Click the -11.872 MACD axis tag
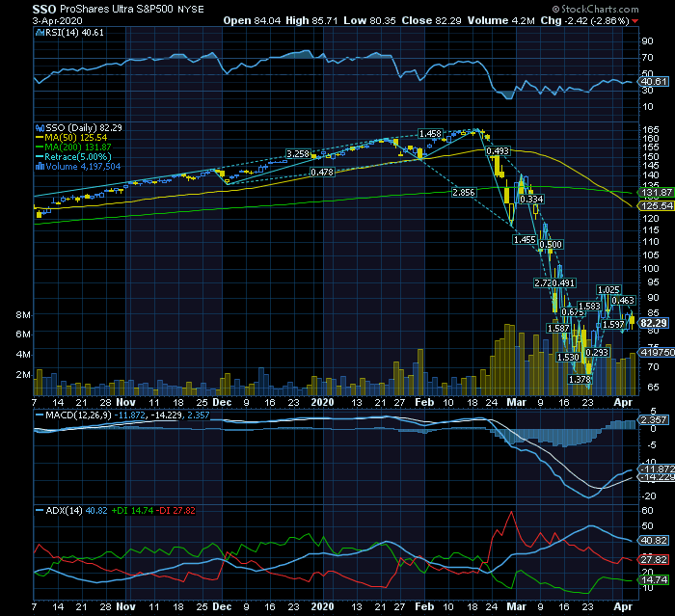Viewport: 675px width, 616px height. pyautogui.click(x=657, y=469)
